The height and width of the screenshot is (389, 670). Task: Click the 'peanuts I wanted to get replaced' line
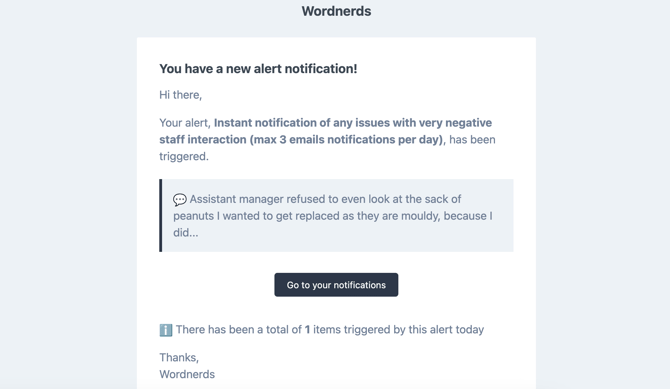333,216
